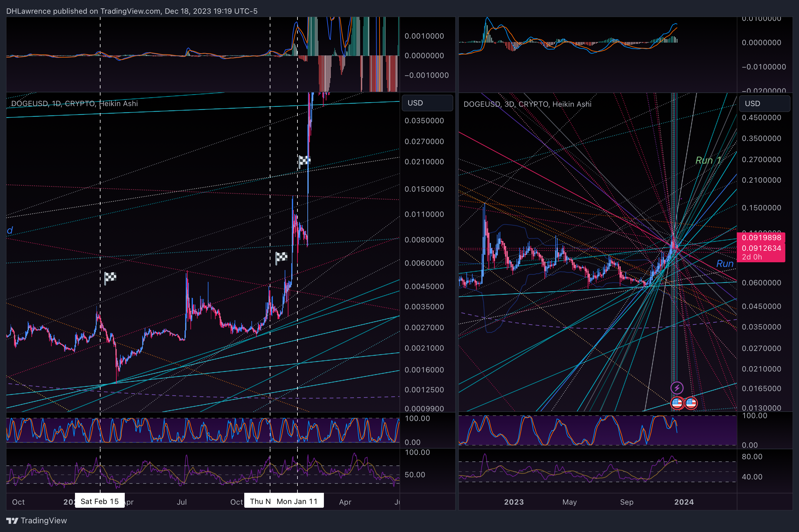The height and width of the screenshot is (532, 799).
Task: Click the 0.1500000 price axis value
Action: pos(761,208)
